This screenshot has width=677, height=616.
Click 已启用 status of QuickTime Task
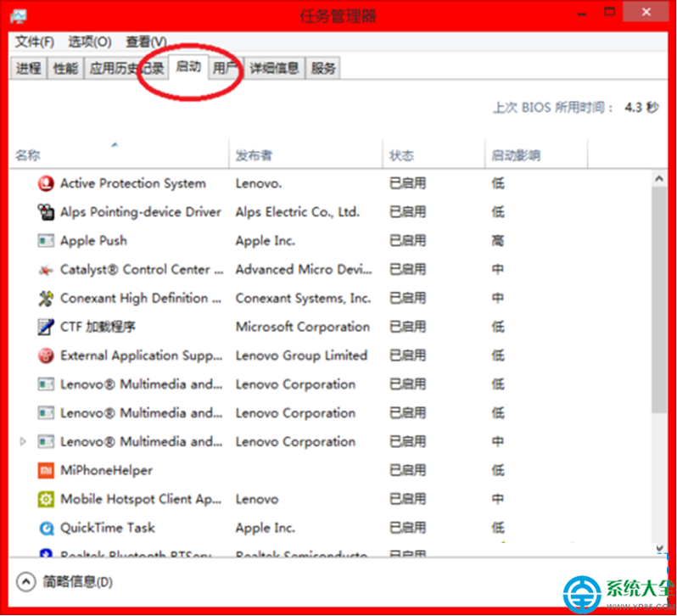pyautogui.click(x=407, y=528)
